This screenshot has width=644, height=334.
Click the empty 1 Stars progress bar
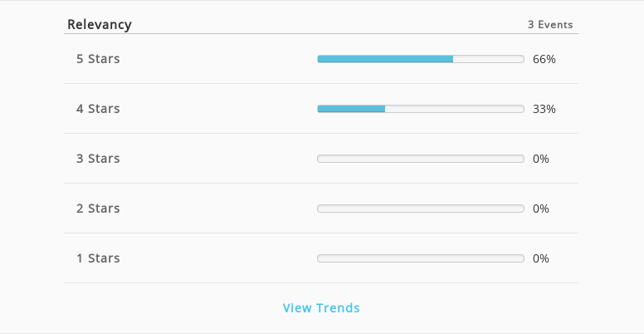click(421, 258)
